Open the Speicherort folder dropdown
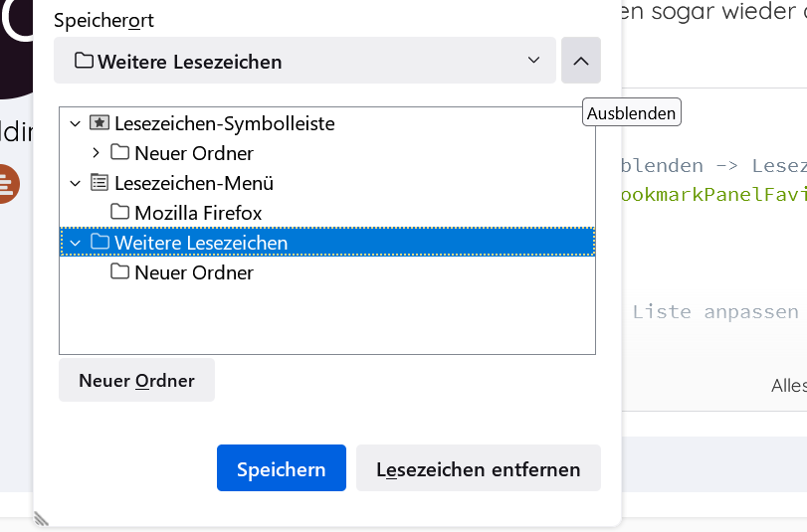This screenshot has height=532, width=807. (304, 62)
